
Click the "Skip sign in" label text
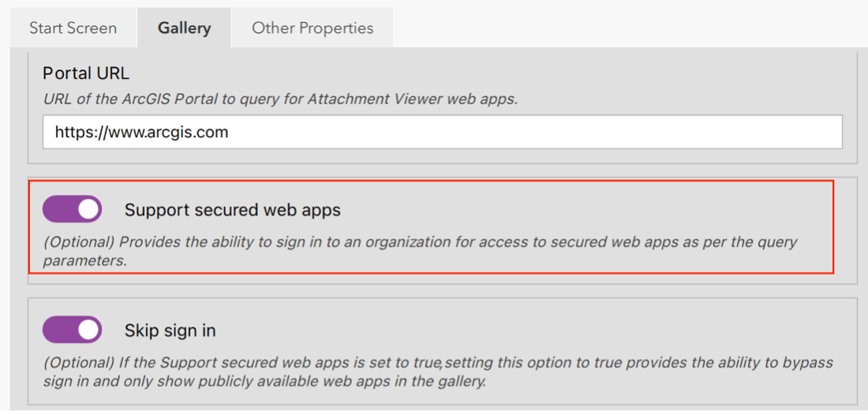click(x=170, y=331)
